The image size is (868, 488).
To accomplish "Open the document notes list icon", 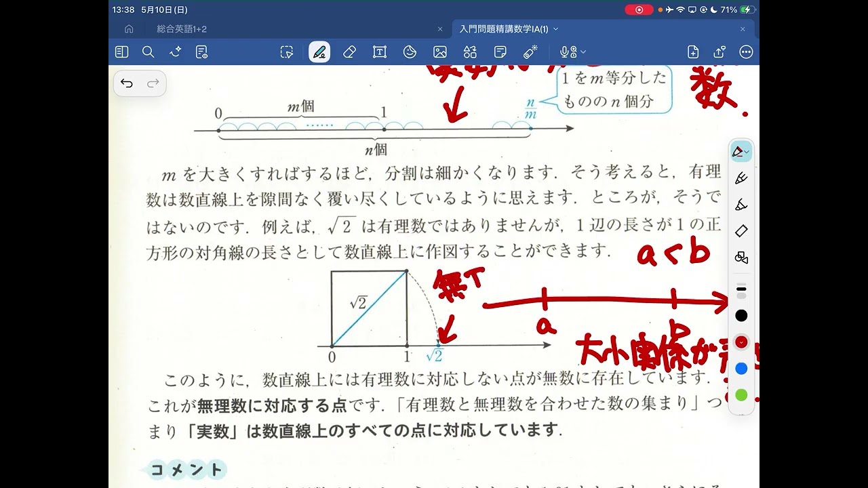I will (201, 52).
